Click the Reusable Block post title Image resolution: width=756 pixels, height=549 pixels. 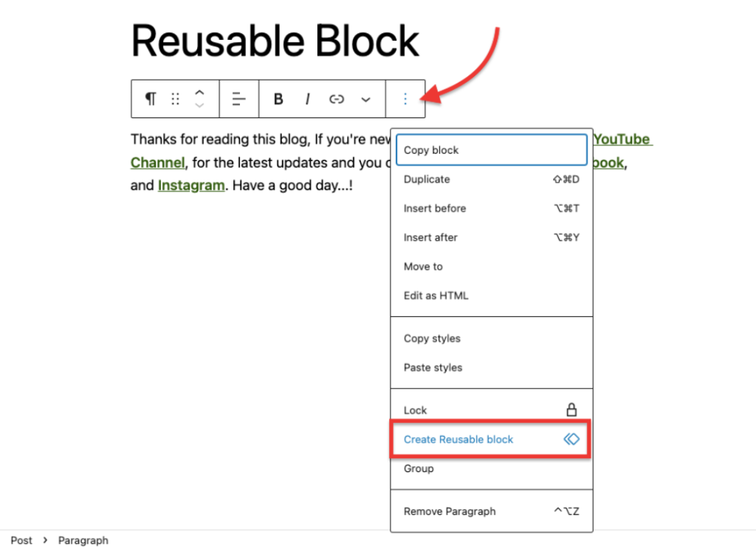click(275, 41)
